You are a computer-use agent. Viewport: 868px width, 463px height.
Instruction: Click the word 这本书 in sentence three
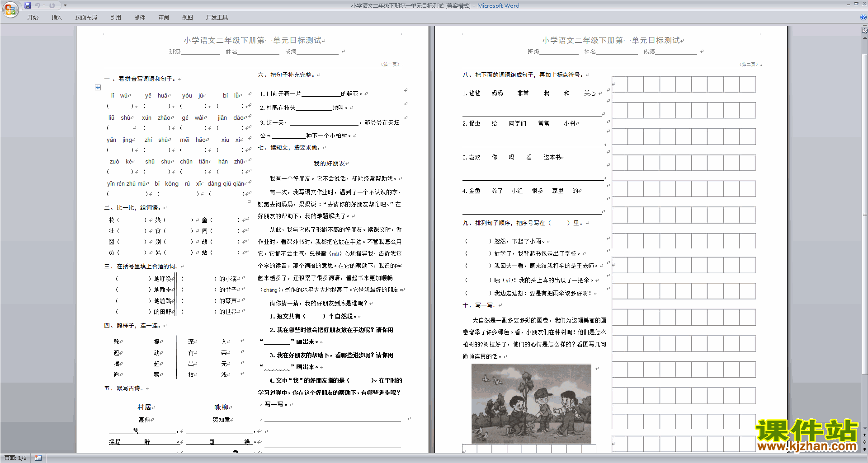552,158
